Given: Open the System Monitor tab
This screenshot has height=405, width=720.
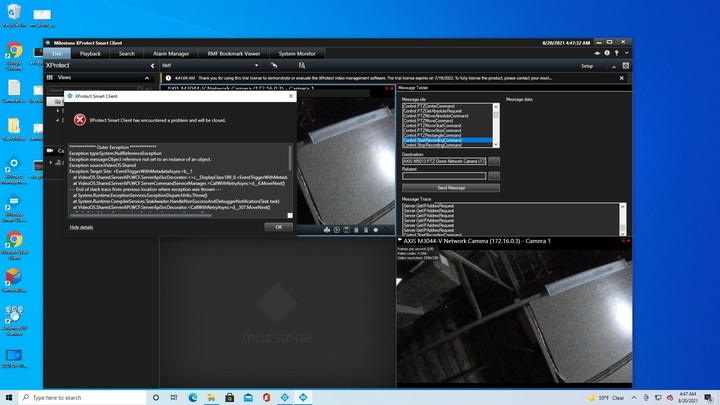Looking at the screenshot, I should coord(297,53).
